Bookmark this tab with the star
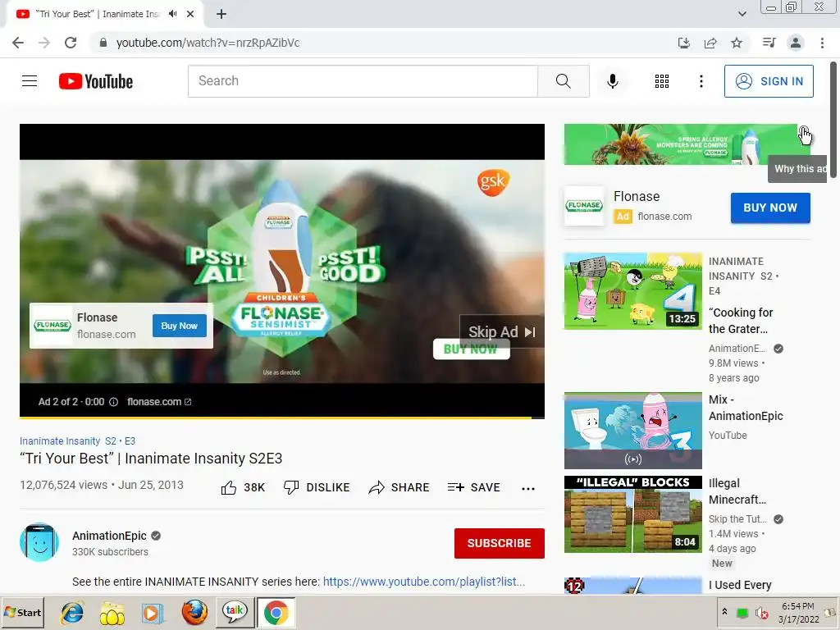Image resolution: width=840 pixels, height=630 pixels. coord(737,43)
